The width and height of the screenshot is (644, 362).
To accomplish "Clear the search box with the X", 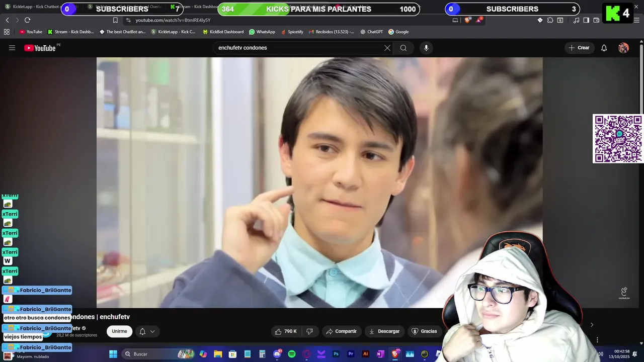I will (x=387, y=48).
